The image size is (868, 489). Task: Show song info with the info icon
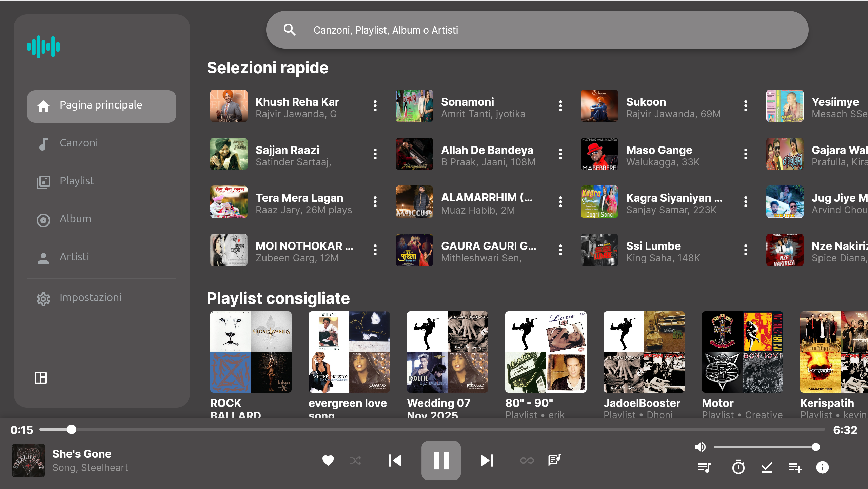(822, 467)
